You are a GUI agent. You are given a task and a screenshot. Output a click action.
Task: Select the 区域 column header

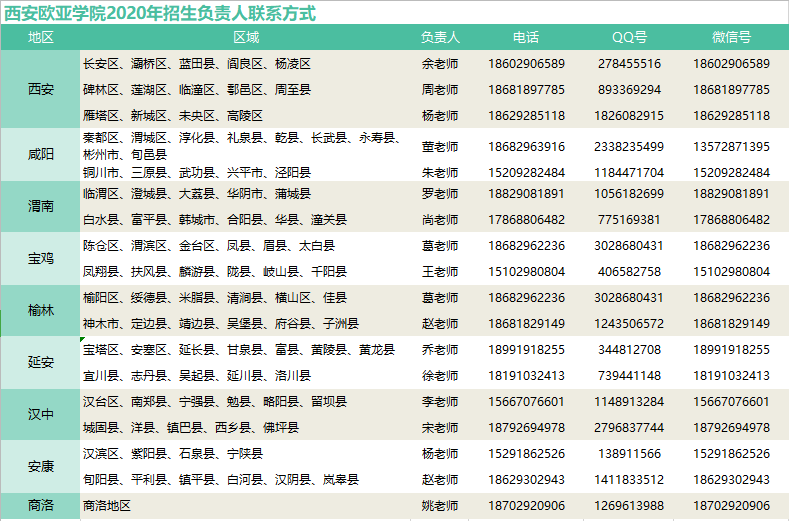[246, 37]
